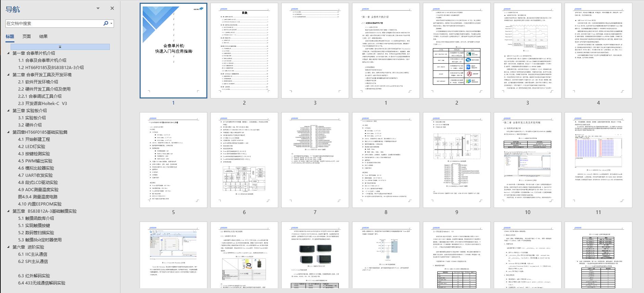Click the page numbered 8
The width and height of the screenshot is (644, 293).
pos(386,160)
